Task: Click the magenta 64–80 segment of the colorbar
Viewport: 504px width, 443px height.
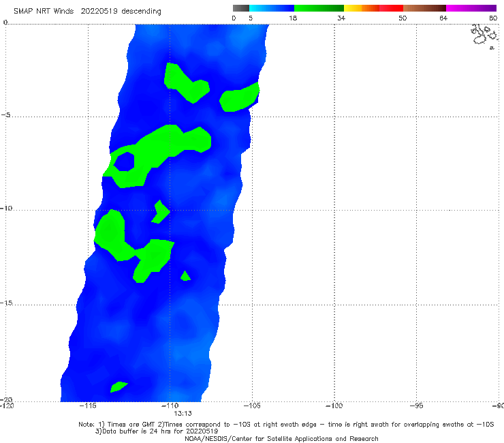Action: (471, 8)
